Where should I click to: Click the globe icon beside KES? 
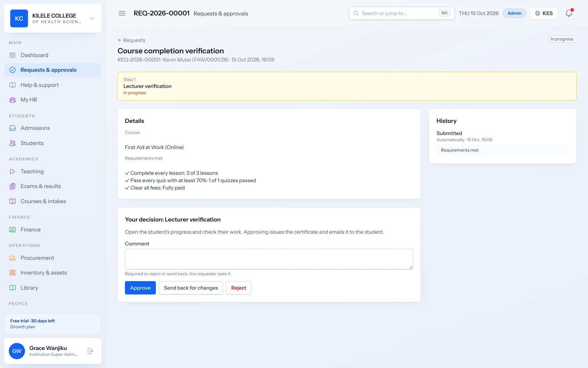pyautogui.click(x=538, y=13)
